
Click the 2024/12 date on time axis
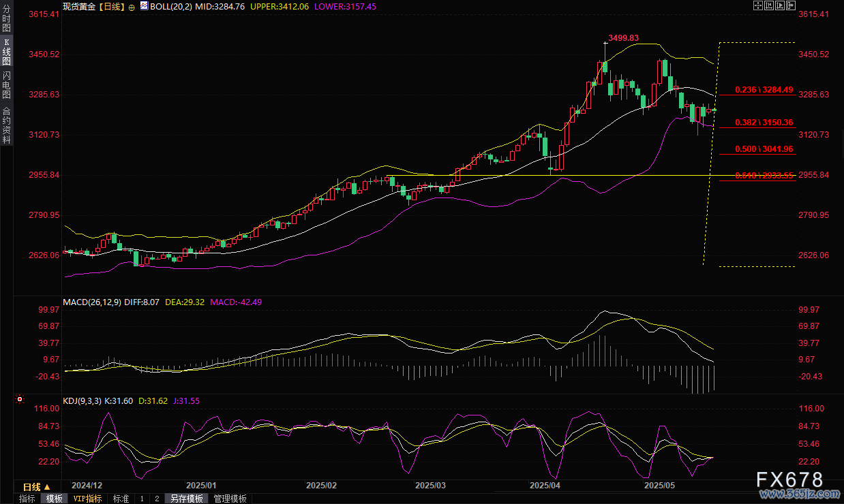click(87, 486)
